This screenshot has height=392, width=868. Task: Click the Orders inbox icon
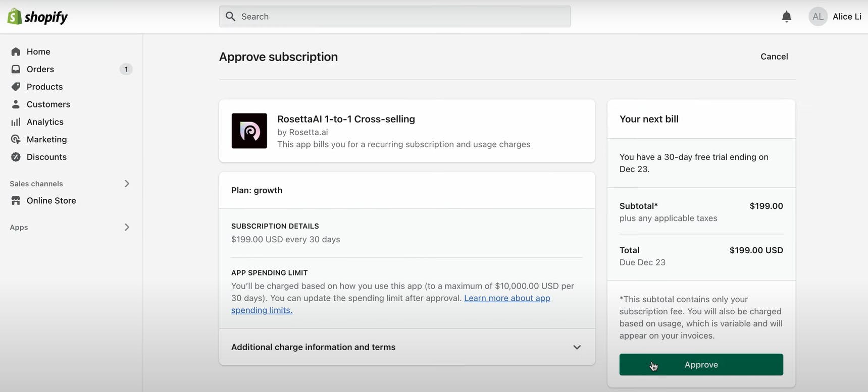[x=16, y=69]
